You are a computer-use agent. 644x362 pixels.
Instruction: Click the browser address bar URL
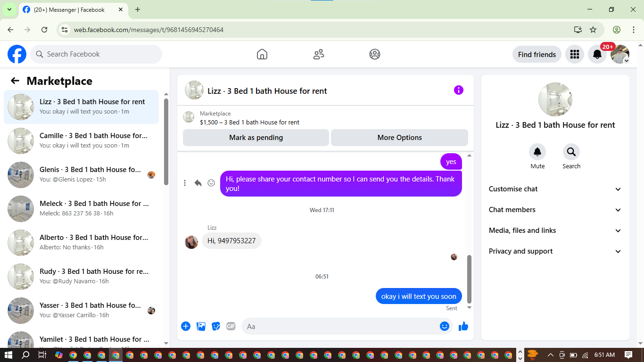point(149,30)
